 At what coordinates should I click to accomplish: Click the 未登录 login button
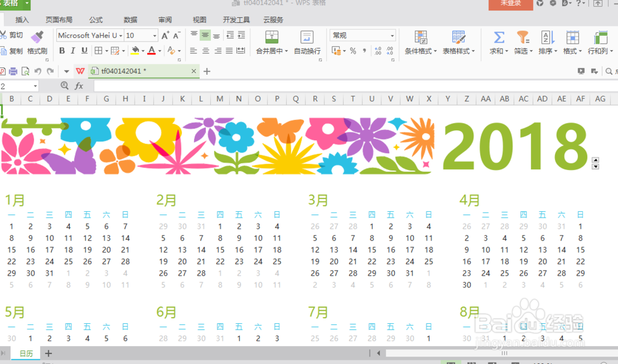(510, 4)
